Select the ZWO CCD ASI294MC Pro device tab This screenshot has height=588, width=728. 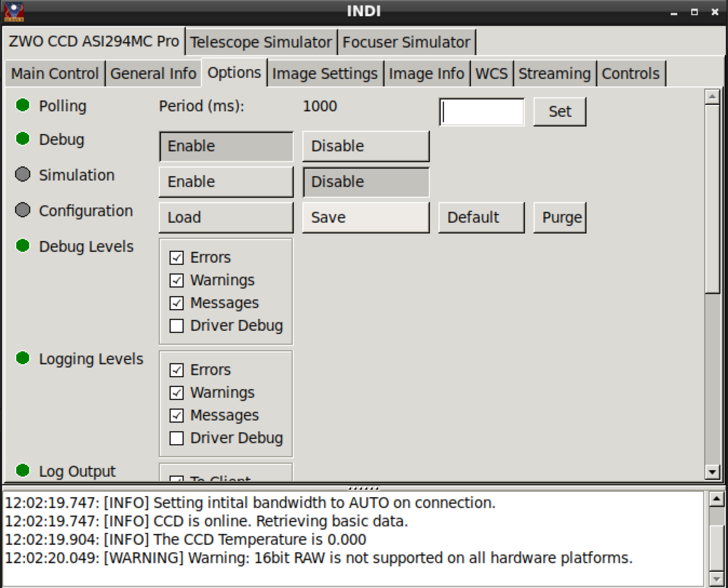click(x=94, y=41)
